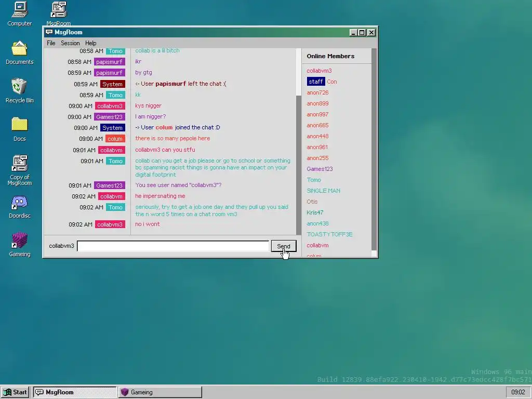Close the MsgRoom window
The height and width of the screenshot is (399, 532).
coord(371,33)
